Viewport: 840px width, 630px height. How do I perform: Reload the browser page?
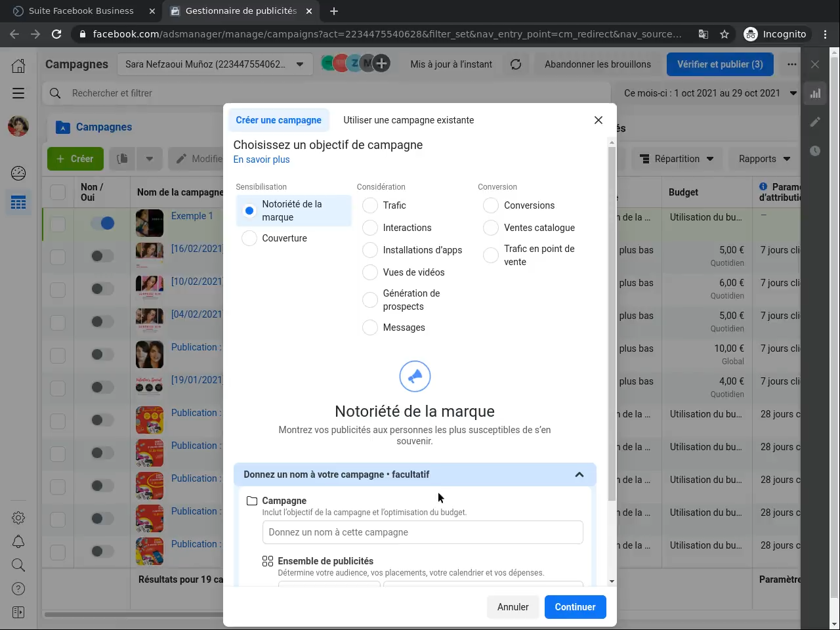56,34
